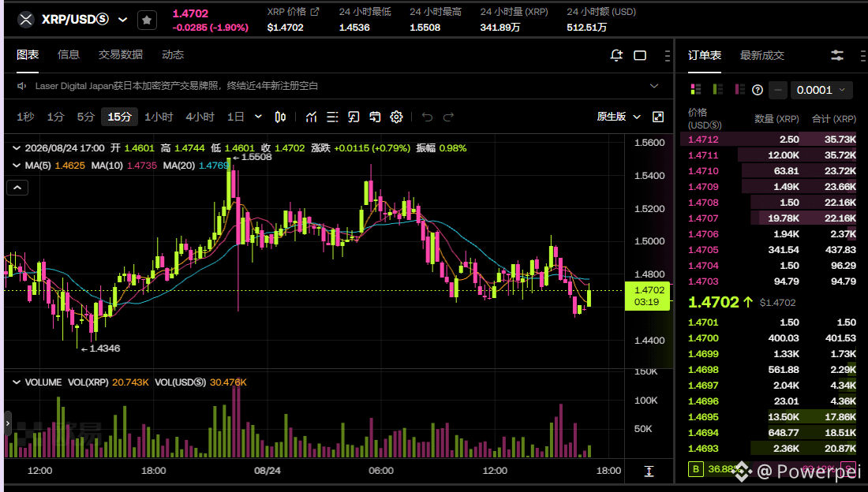Click the MA(5) 1.4625 indicator label
This screenshot has height=492, width=868.
[x=54, y=166]
